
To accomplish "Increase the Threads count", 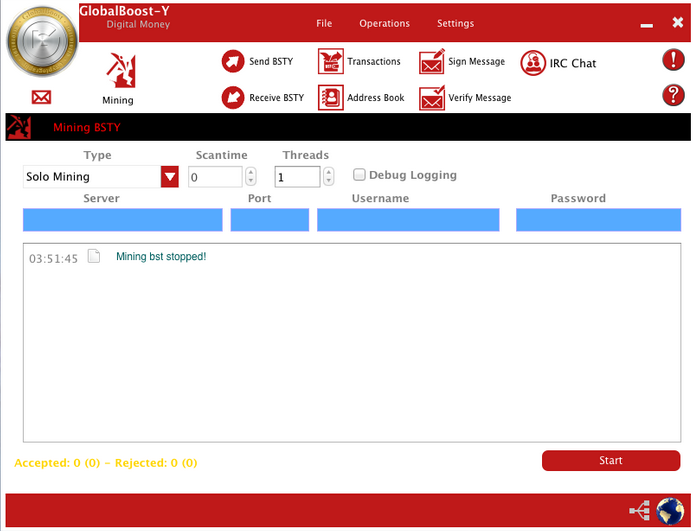I will [x=328, y=172].
